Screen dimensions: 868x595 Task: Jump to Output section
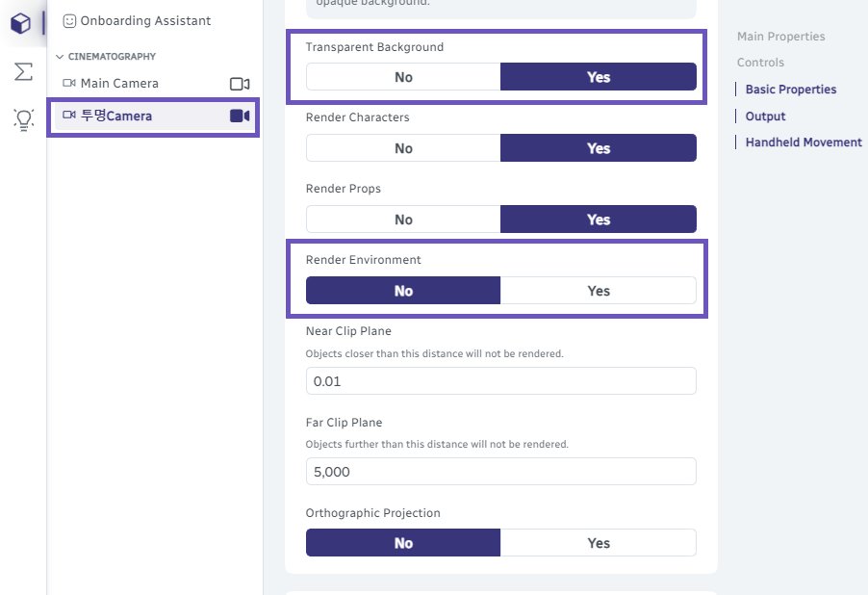(x=765, y=116)
